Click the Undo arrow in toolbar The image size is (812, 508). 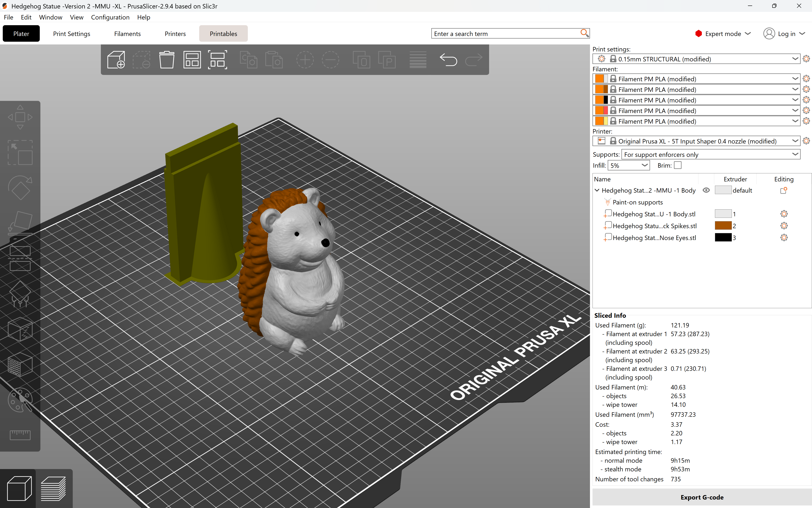coord(448,60)
